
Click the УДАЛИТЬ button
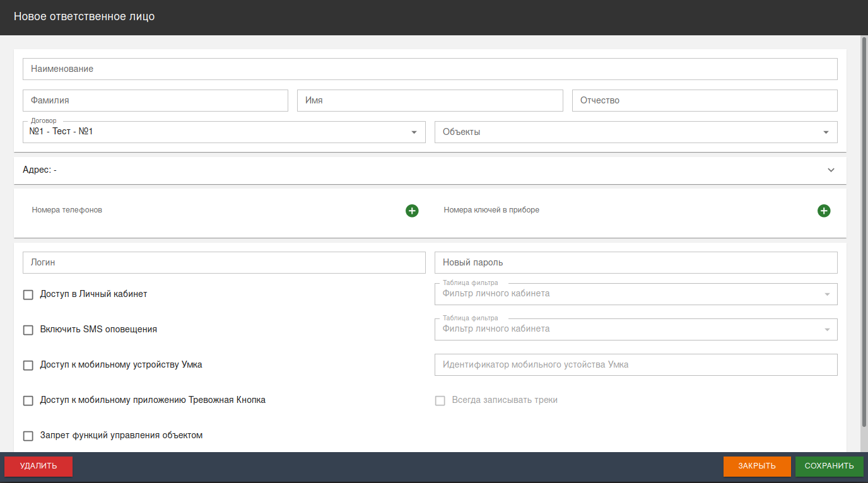[x=38, y=466]
